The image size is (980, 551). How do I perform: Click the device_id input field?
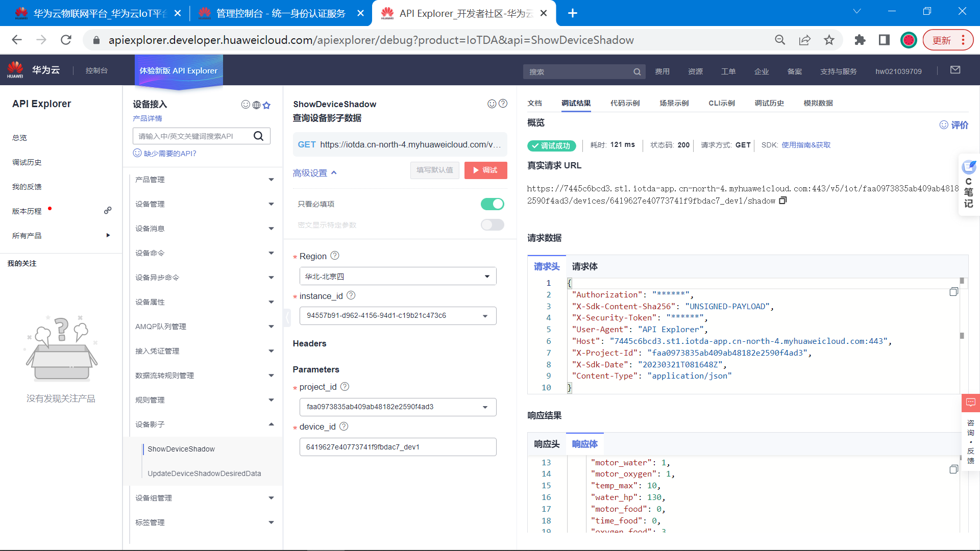pos(398,447)
